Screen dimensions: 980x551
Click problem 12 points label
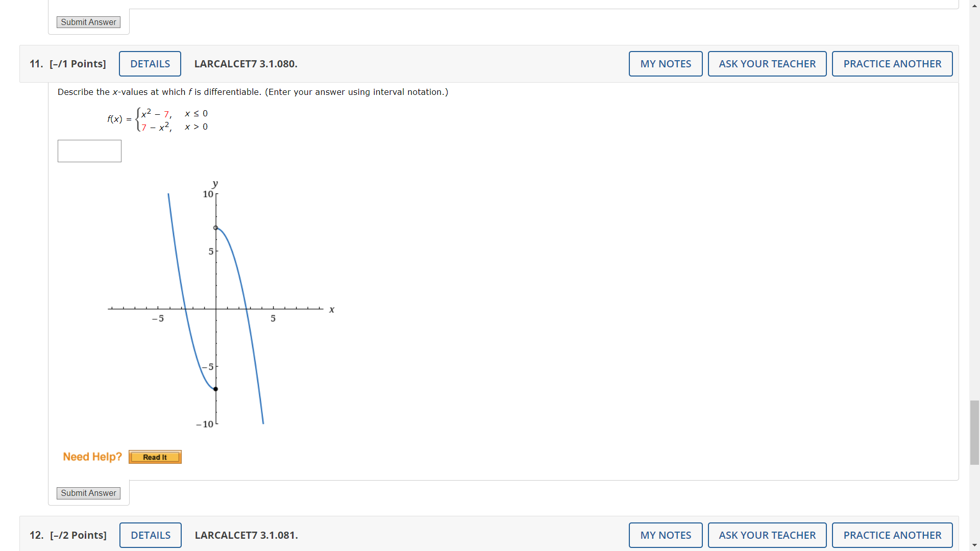click(78, 535)
